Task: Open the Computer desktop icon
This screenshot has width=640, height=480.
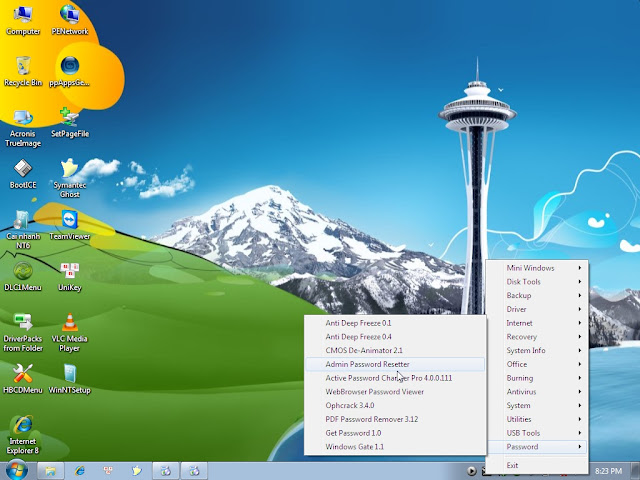Action: point(23,20)
